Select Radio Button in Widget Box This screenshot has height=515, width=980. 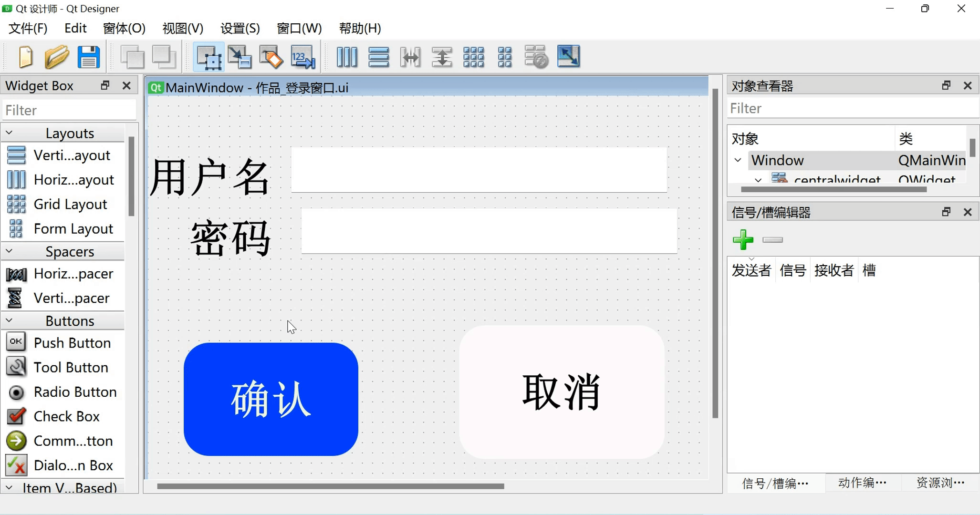(x=75, y=392)
